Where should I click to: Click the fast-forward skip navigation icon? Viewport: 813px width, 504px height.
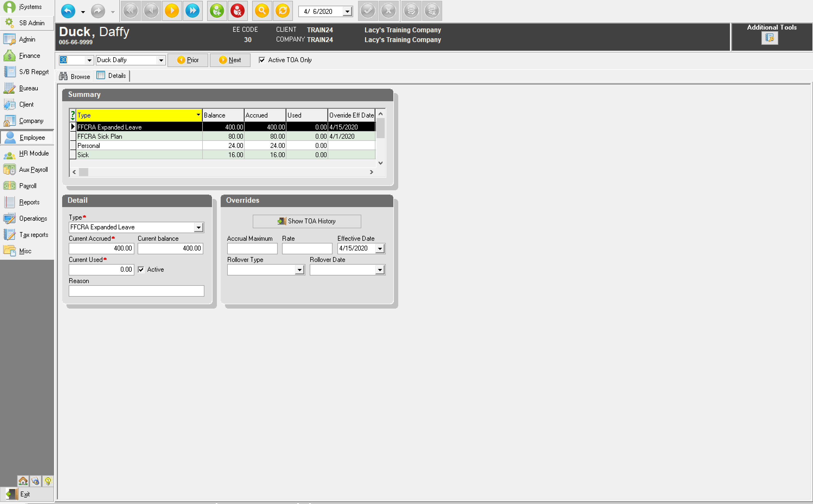pos(194,11)
